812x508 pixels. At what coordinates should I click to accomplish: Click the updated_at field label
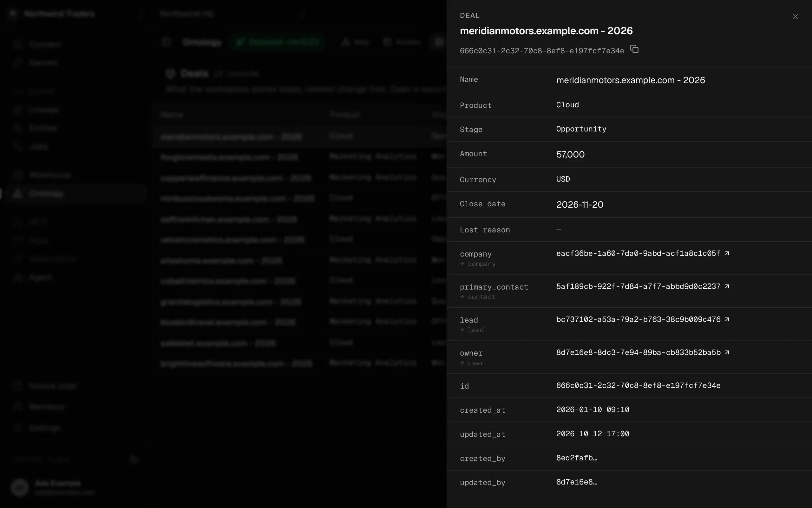click(482, 435)
